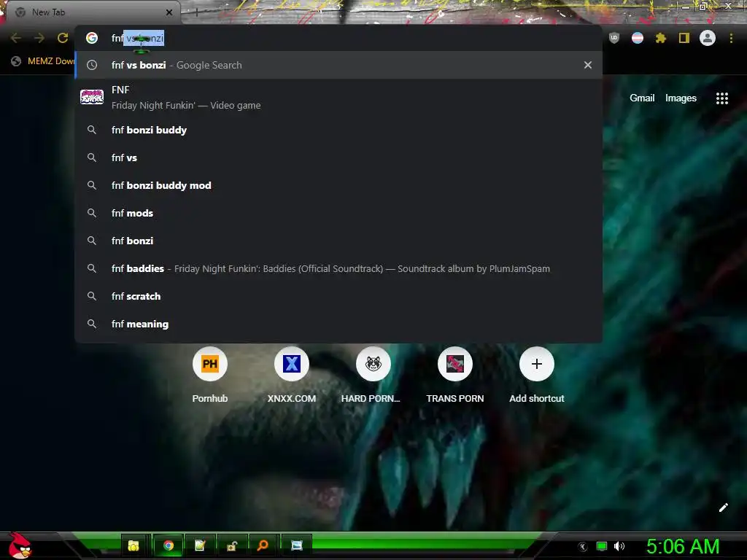Open the uBlock Origin extension icon

click(x=614, y=38)
